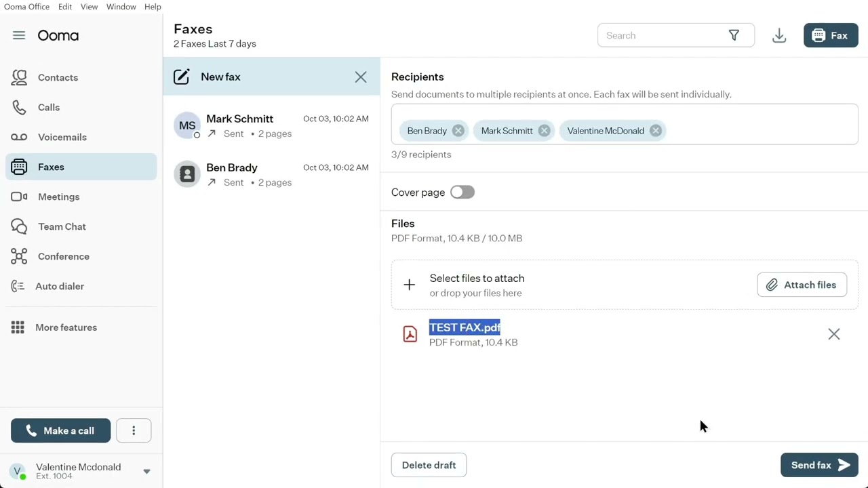
Task: Go to Contacts section
Action: click(x=81, y=77)
